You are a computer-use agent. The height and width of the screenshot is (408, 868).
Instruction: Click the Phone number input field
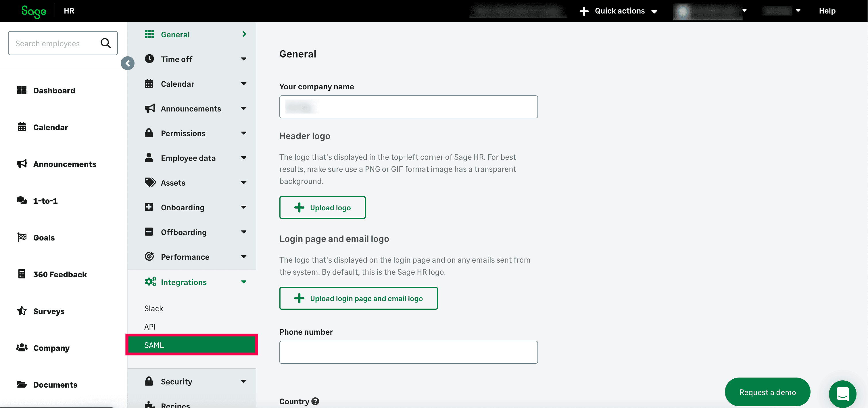[x=408, y=352]
